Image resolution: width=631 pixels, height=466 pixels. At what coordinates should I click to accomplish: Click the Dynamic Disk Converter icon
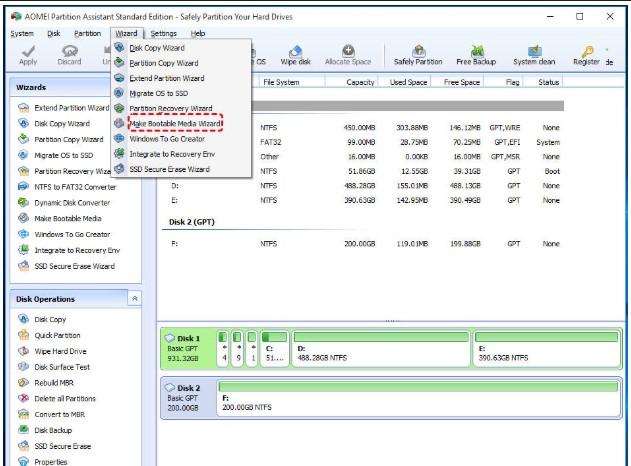tap(23, 202)
